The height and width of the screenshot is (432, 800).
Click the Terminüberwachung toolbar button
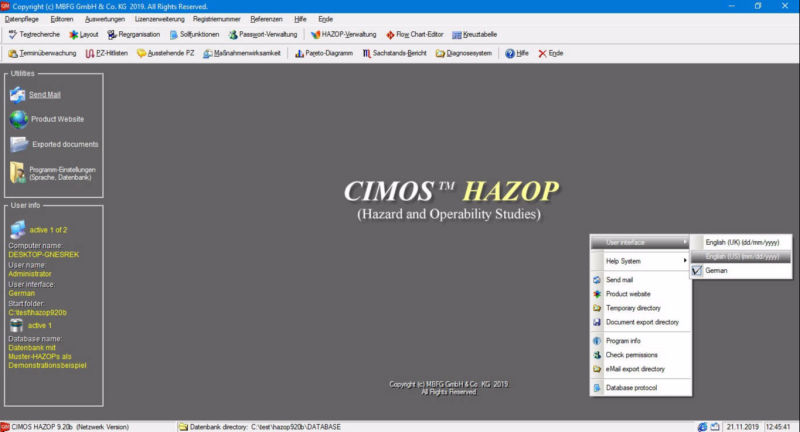[x=41, y=53]
